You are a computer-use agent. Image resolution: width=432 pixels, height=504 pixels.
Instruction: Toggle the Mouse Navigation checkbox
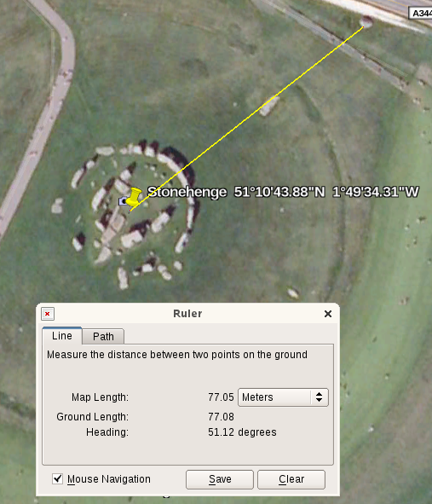click(x=57, y=478)
